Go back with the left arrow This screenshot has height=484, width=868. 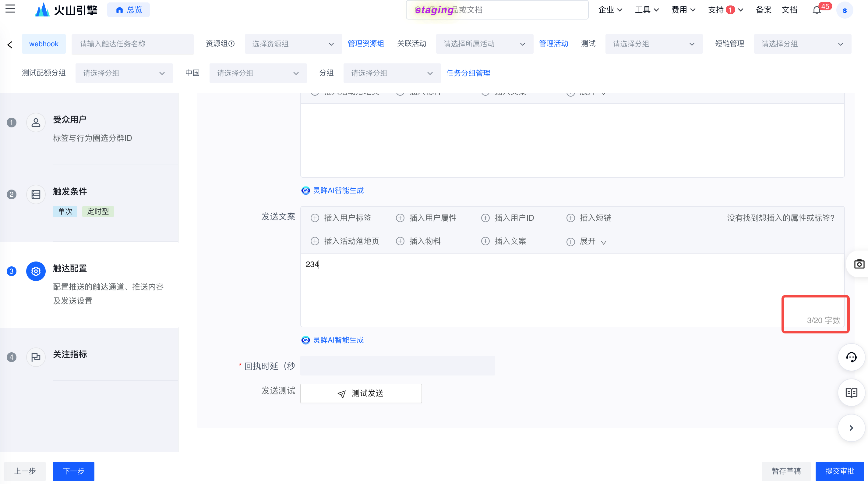pyautogui.click(x=10, y=44)
